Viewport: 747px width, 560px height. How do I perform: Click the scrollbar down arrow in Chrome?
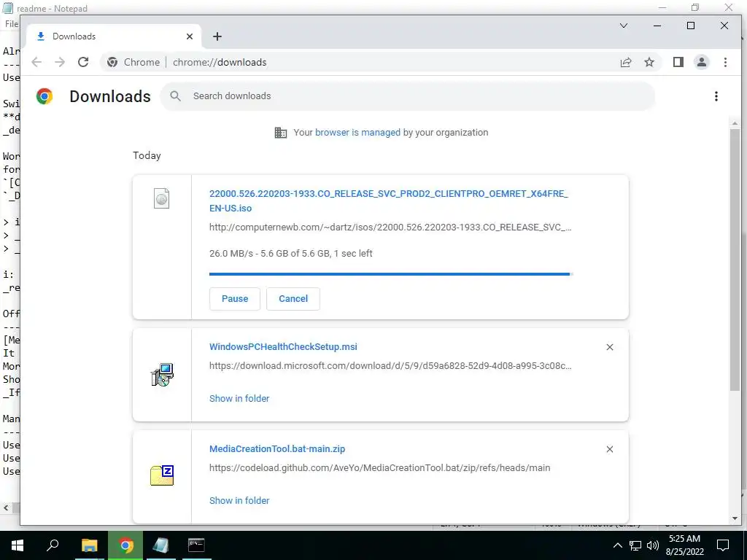click(x=735, y=518)
